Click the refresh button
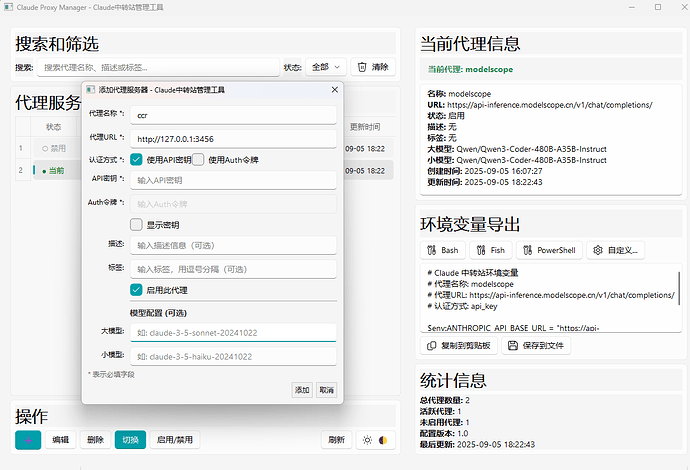Screen dimensions: 690x470 [x=337, y=440]
